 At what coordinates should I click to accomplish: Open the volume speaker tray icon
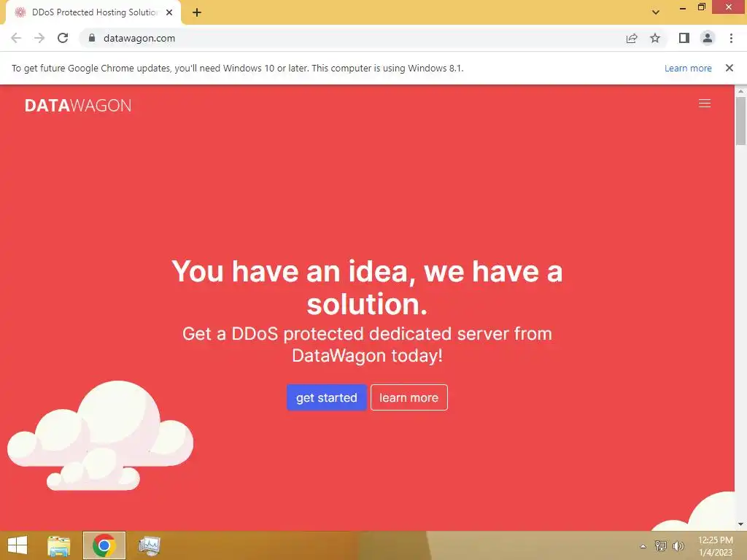[x=678, y=545]
